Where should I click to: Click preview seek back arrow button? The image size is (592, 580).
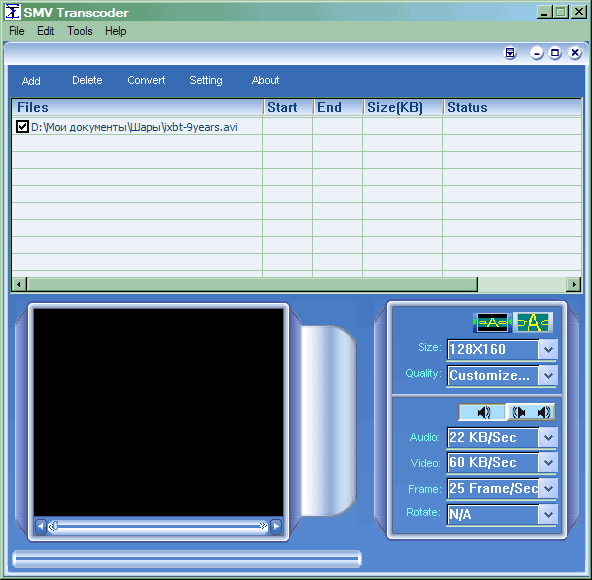41,526
